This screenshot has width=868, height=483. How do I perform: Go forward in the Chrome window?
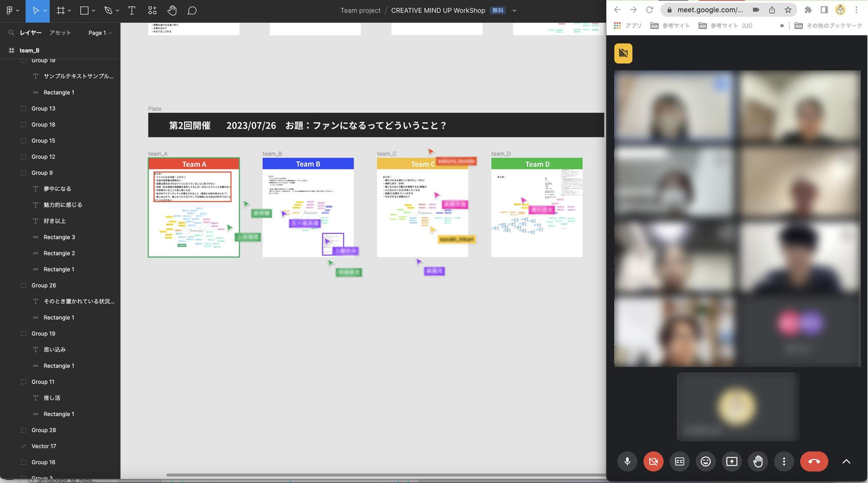tap(633, 10)
